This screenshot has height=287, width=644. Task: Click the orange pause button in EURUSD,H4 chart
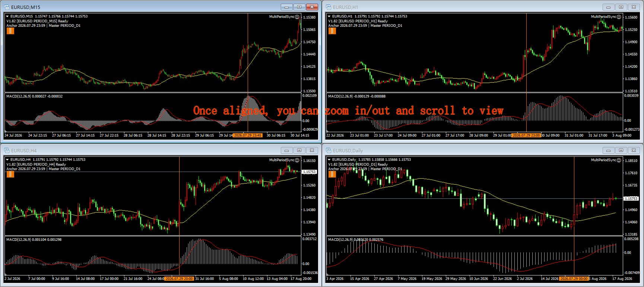[x=10, y=174]
